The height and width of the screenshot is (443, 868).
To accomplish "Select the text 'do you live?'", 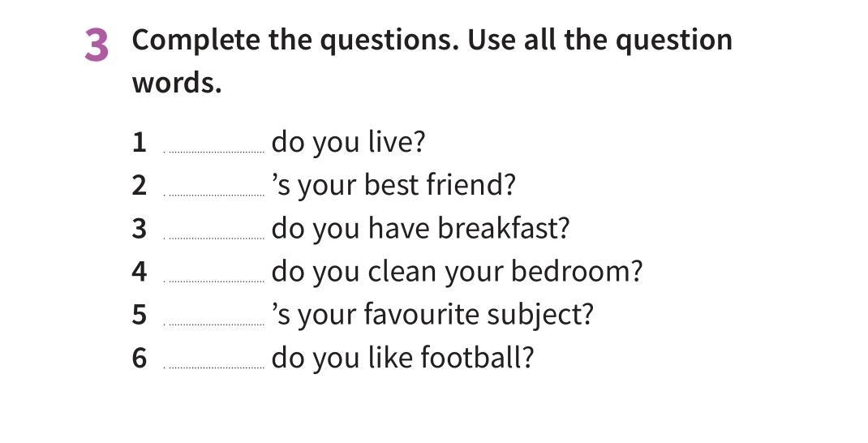I will click(348, 143).
